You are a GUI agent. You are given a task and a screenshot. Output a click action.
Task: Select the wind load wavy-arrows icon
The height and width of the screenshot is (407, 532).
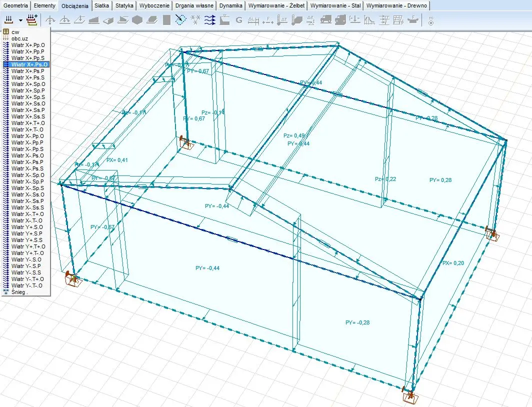click(210, 20)
